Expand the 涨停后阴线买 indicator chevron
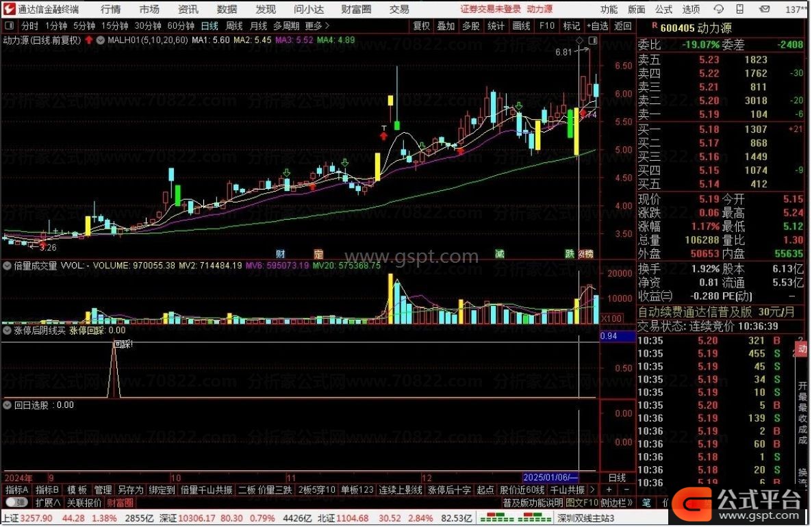812x527 pixels. point(8,331)
